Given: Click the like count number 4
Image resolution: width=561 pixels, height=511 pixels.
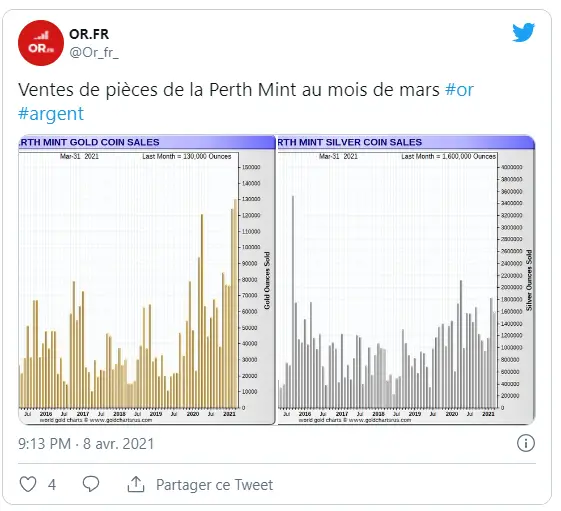Looking at the screenshot, I should click(x=52, y=485).
